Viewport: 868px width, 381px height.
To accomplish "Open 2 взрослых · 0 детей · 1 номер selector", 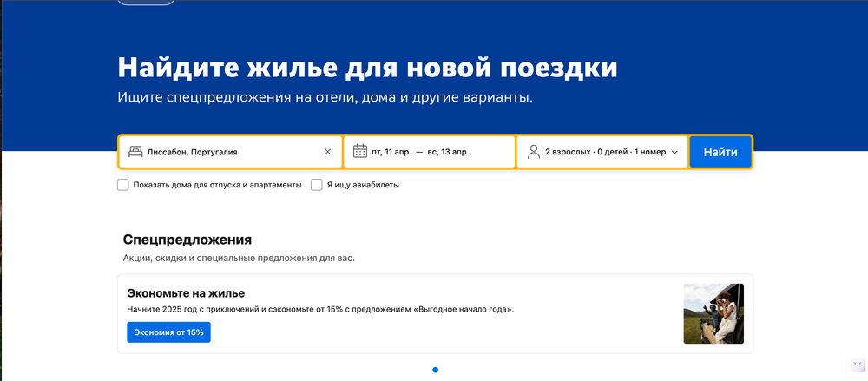I will tap(602, 152).
